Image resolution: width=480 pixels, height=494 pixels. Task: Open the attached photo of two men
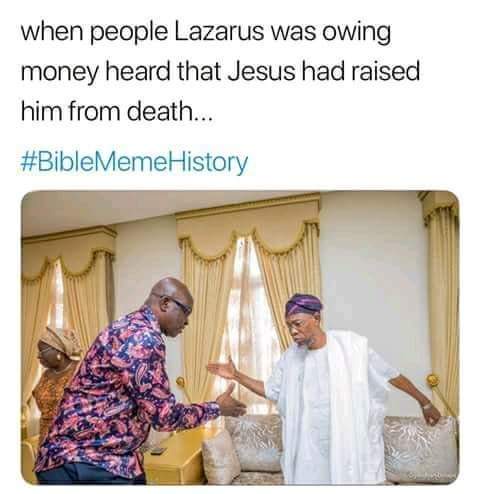click(240, 337)
